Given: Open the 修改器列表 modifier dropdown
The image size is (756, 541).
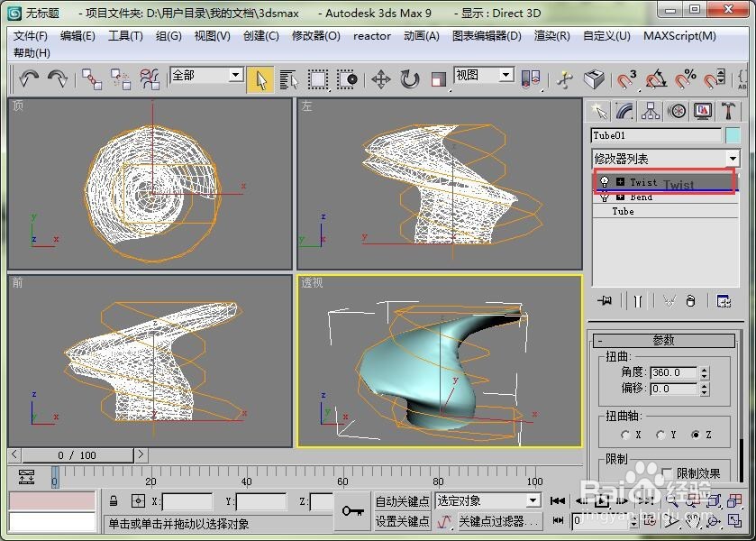Looking at the screenshot, I should pyautogui.click(x=664, y=158).
